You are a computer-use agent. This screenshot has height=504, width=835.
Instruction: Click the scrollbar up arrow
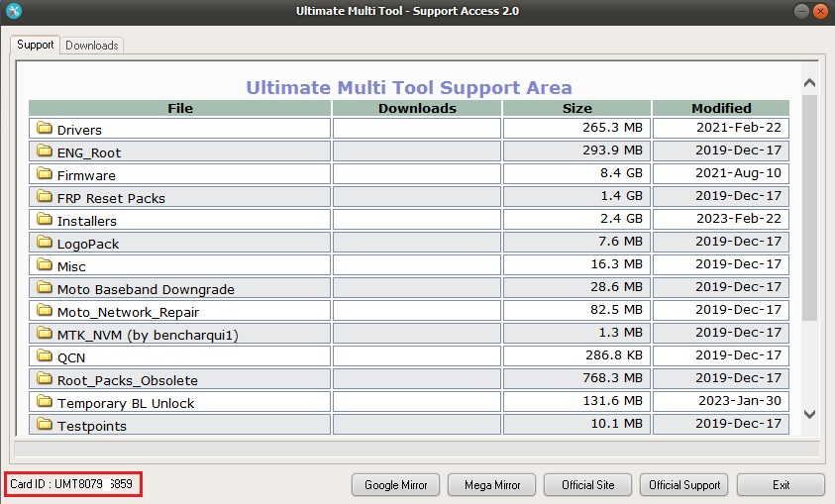809,84
